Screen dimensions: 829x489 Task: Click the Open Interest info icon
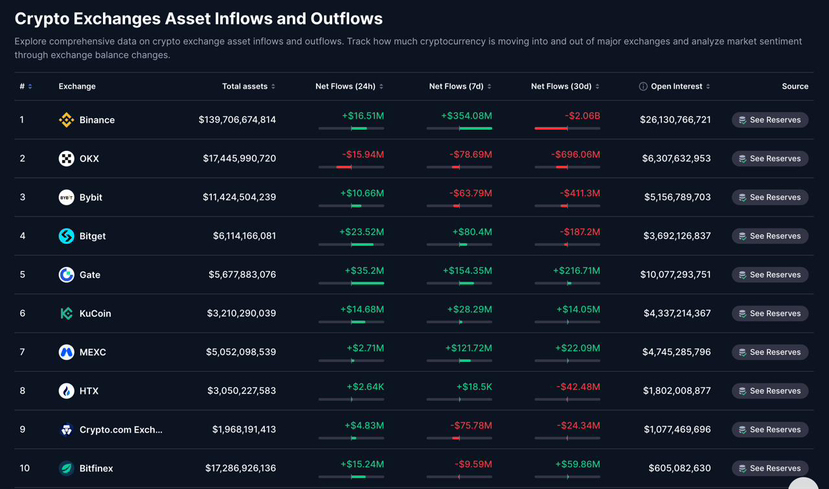[643, 86]
